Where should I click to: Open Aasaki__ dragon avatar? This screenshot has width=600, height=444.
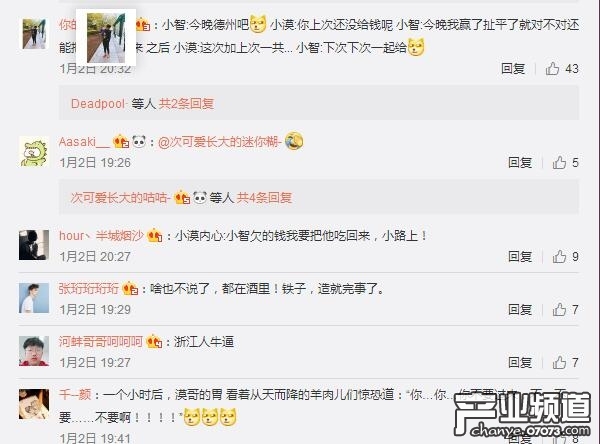click(34, 152)
